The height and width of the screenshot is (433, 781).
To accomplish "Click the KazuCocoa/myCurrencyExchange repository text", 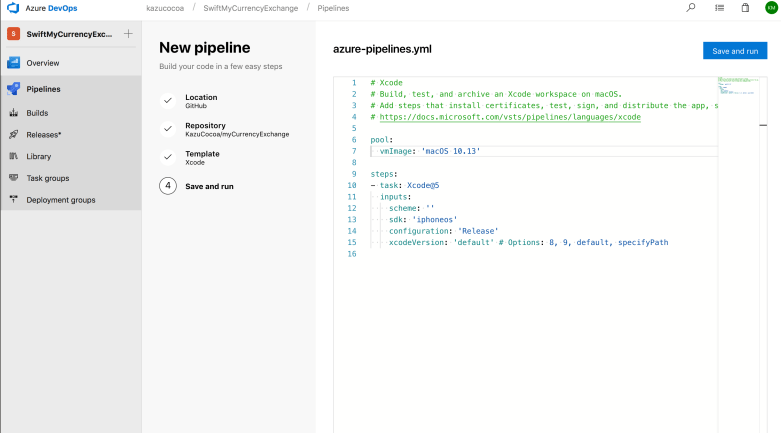I will pyautogui.click(x=237, y=134).
